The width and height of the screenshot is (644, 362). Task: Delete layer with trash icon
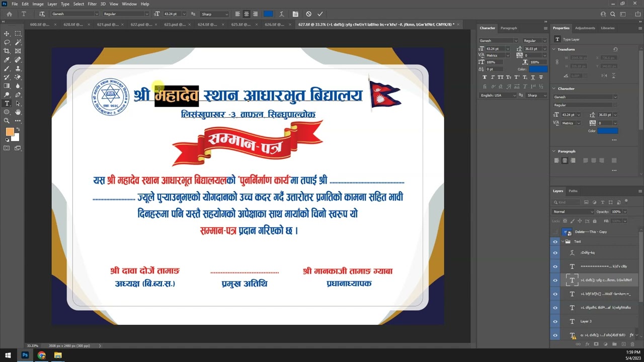pos(632,344)
